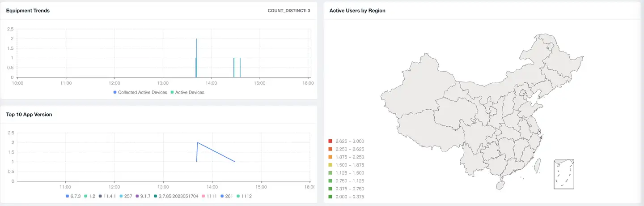Toggle the Active Devices legend series
Image resolution: width=644 pixels, height=206 pixels.
187,92
